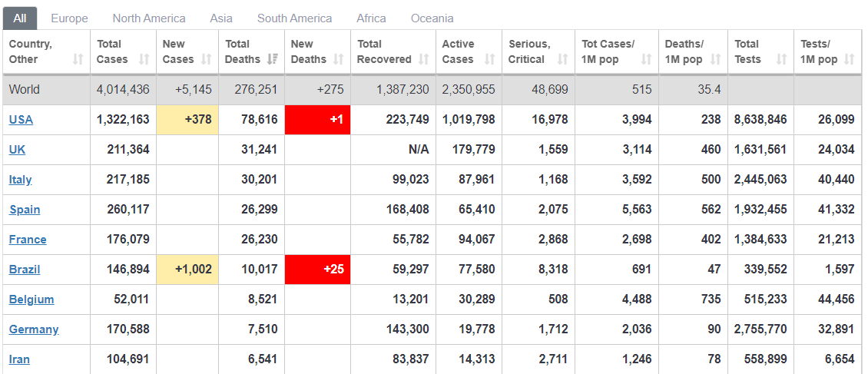Follow the Brazil country link
This screenshot has height=374, width=868.
coord(25,270)
